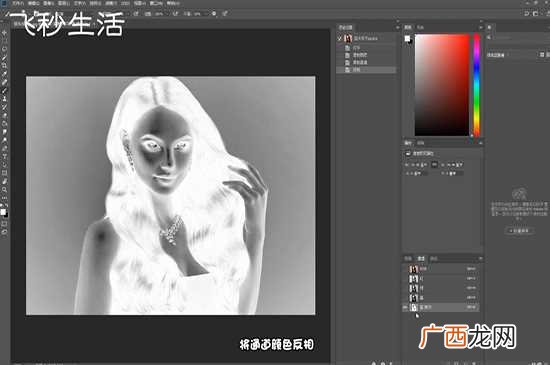
Task: Select the Zoom tool
Action: click(x=5, y=189)
